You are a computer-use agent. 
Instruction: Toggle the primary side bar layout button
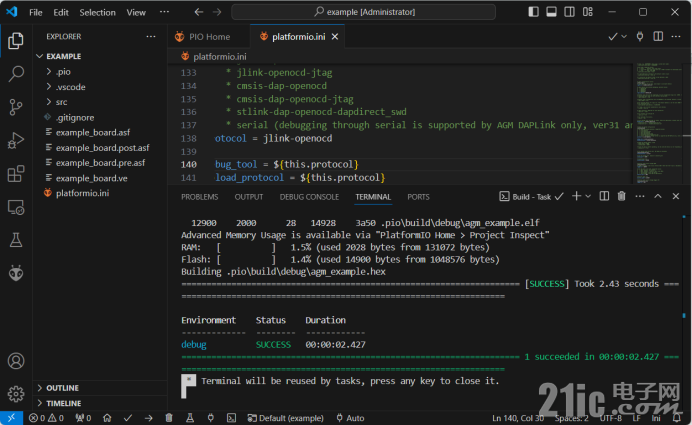click(534, 12)
